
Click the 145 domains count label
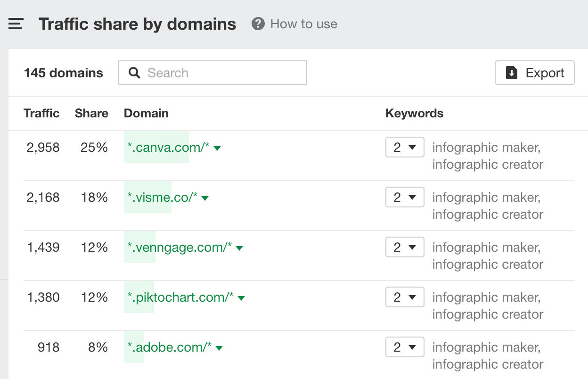pyautogui.click(x=63, y=73)
